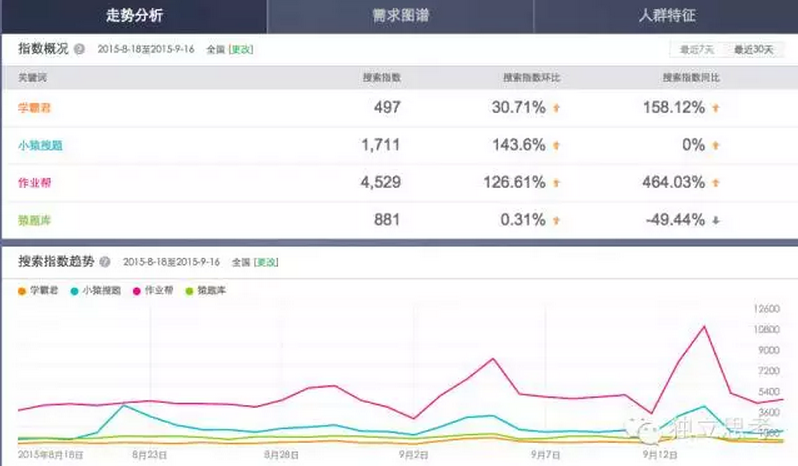
Task: Switch to 需求图谱 tab
Action: tap(399, 17)
